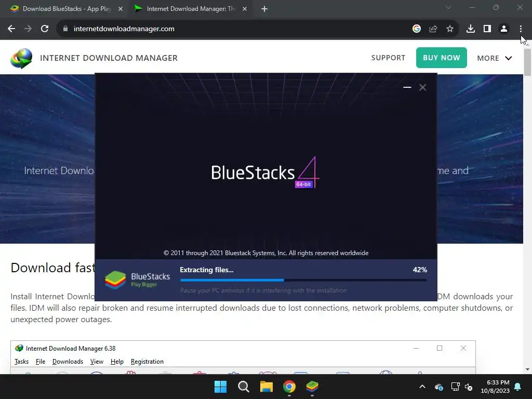
Task: Click the page vertical scrollbar thumb
Action: click(528, 62)
